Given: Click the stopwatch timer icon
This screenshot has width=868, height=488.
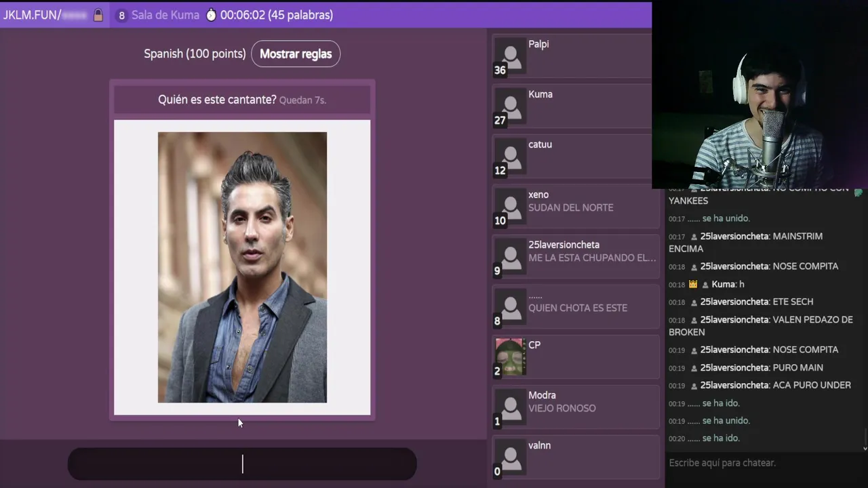Looking at the screenshot, I should [x=211, y=15].
